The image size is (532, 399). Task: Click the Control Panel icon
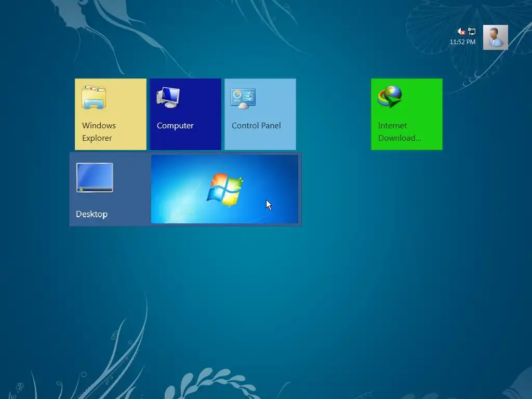243,98
